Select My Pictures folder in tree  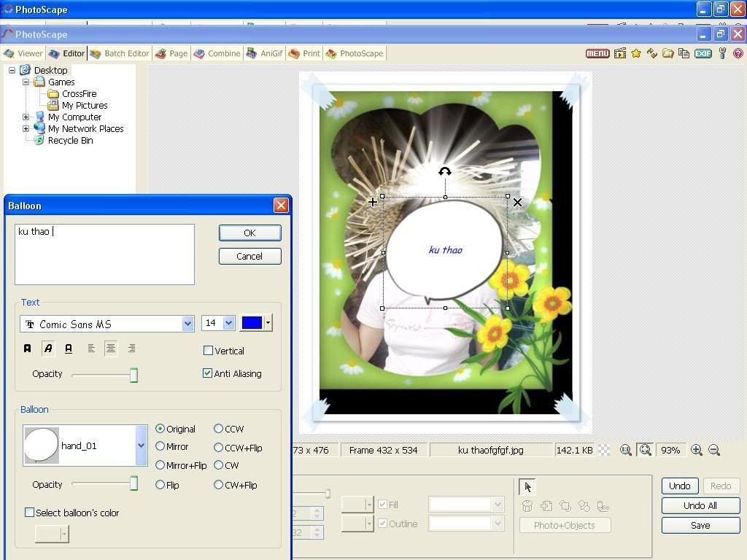coord(85,105)
